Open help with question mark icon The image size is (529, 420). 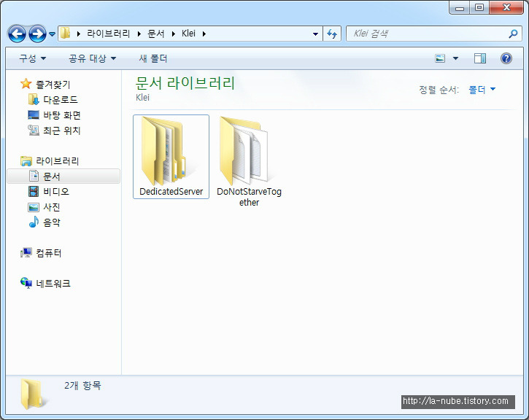506,58
